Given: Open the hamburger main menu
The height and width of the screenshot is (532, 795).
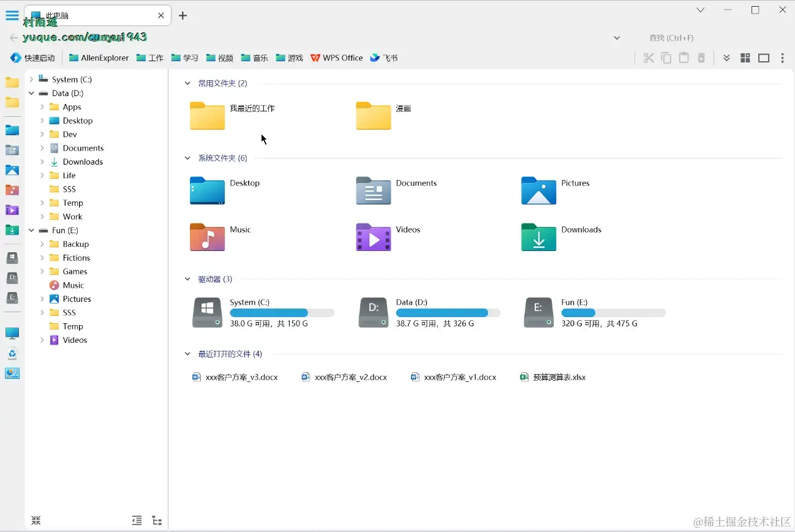Looking at the screenshot, I should pyautogui.click(x=12, y=15).
